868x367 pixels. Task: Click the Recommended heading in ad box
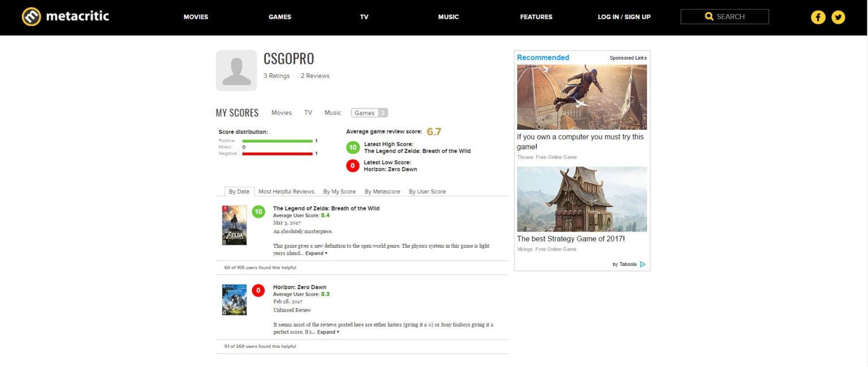(543, 58)
